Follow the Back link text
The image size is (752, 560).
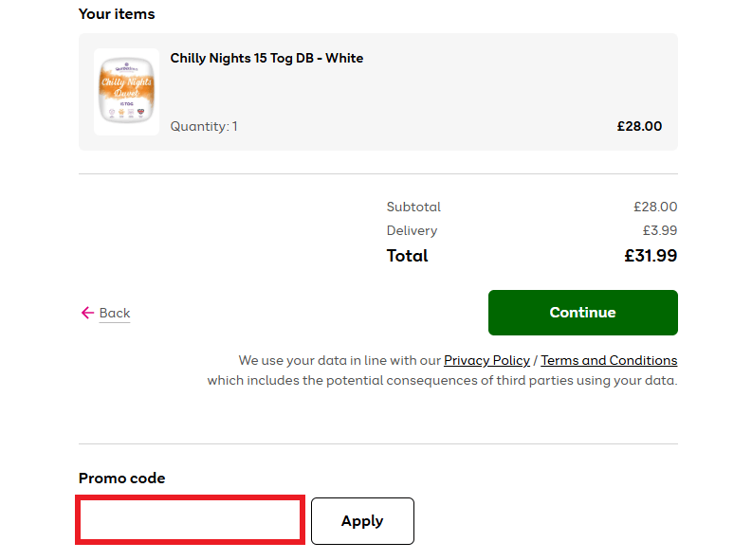click(x=115, y=313)
